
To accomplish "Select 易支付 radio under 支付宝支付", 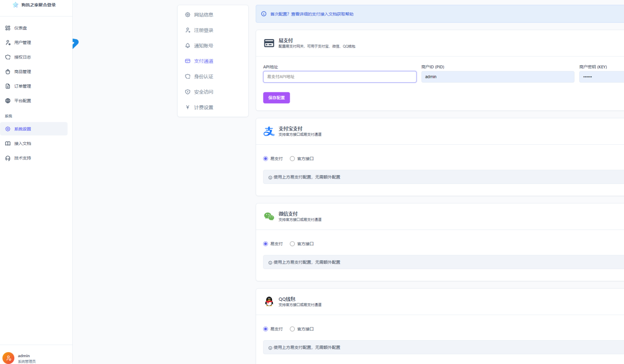I will 265,159.
